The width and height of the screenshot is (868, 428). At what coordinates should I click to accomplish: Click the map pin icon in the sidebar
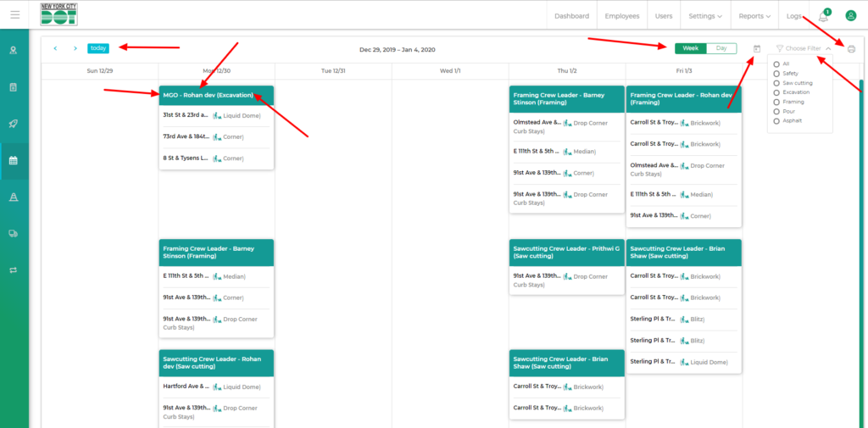[x=14, y=50]
